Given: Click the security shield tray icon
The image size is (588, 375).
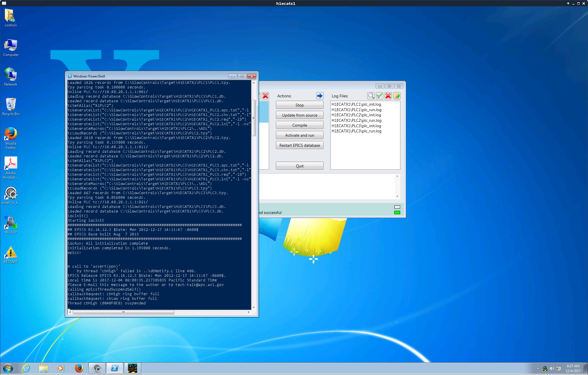Looking at the screenshot, I should tap(545, 368).
